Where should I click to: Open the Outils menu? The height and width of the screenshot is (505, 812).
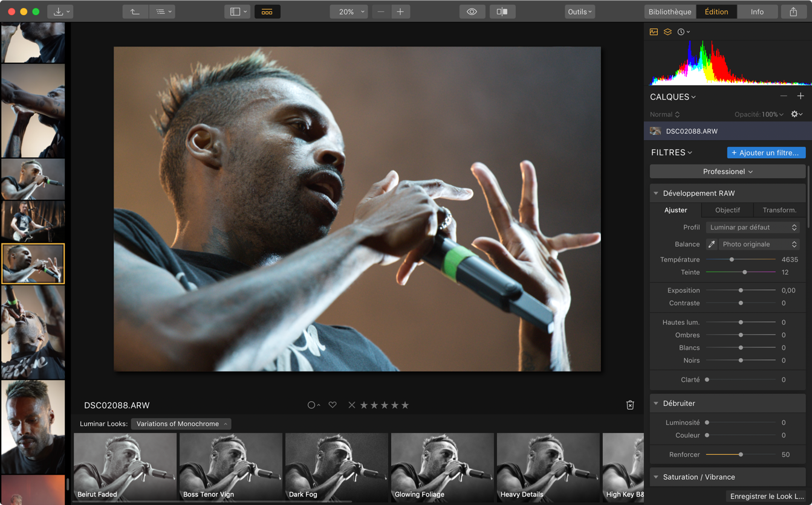point(580,11)
